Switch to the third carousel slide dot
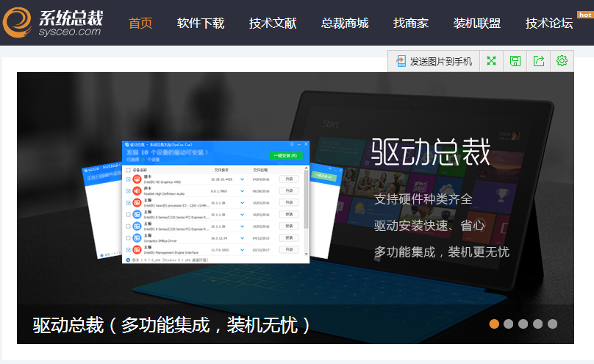The image size is (594, 364). [x=523, y=324]
